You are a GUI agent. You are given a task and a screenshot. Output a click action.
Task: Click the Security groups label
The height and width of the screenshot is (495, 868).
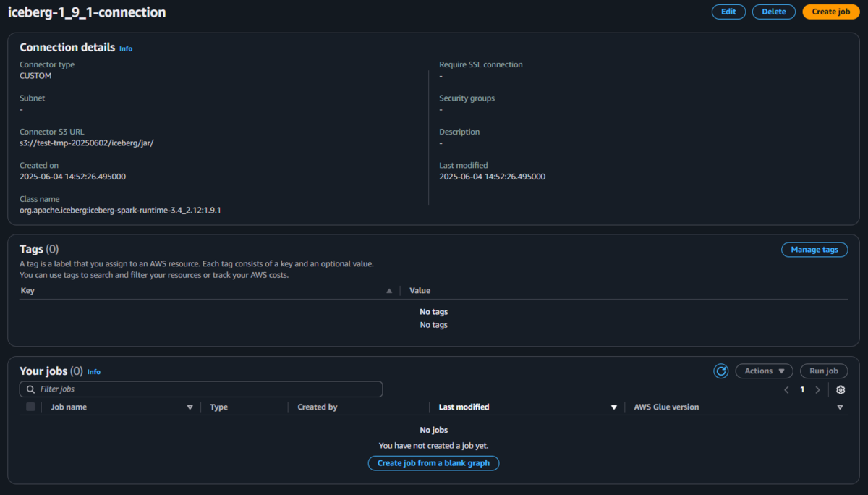467,98
